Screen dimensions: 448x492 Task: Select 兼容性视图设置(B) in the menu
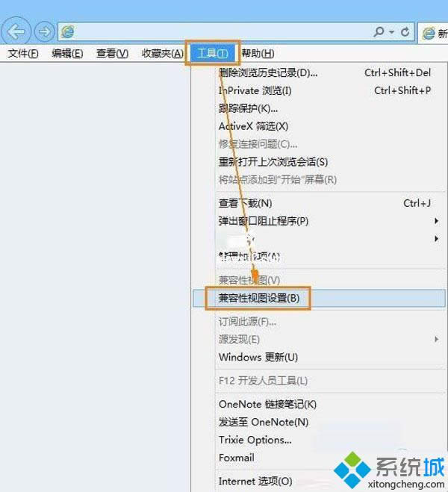coord(319,298)
